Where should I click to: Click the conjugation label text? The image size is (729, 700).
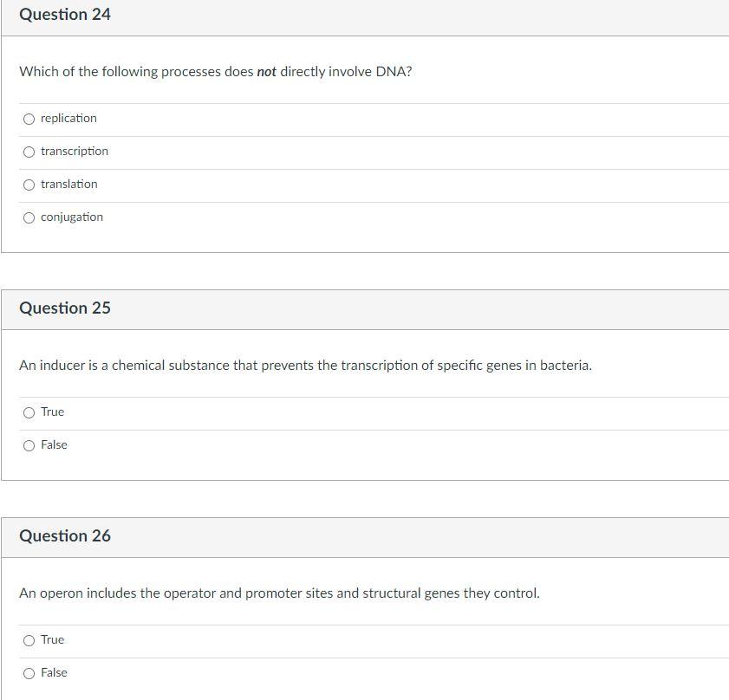71,217
